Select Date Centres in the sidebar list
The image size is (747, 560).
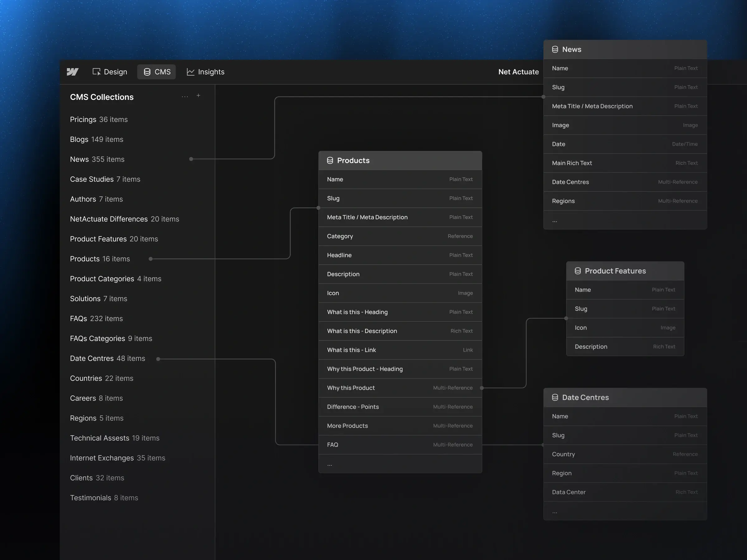click(107, 358)
